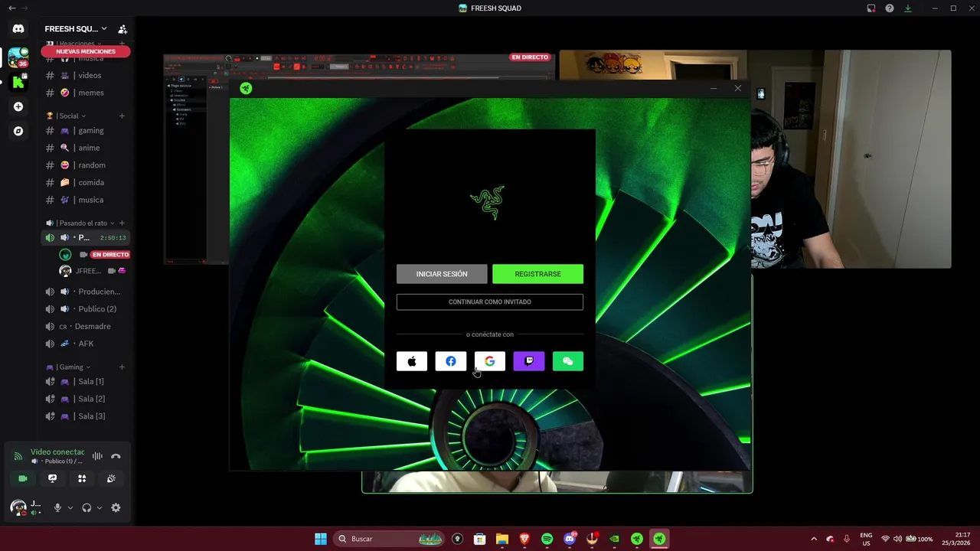Screen dimensions: 980x551
Task: Open the anime text channel
Action: click(x=86, y=148)
